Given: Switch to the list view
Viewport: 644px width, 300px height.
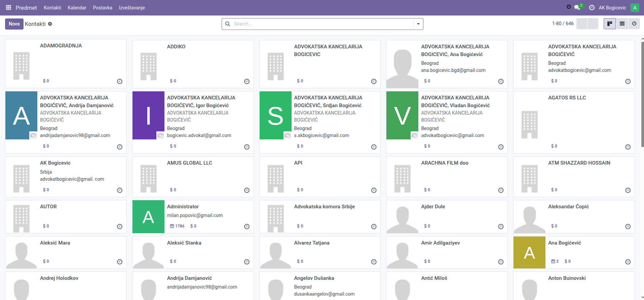Looking at the screenshot, I should click(622, 24).
